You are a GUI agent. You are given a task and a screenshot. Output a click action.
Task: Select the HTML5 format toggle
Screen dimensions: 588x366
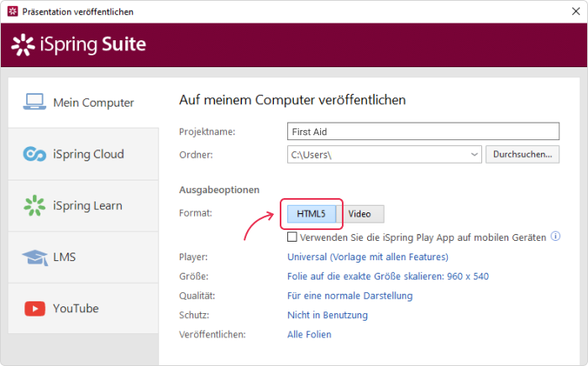[312, 214]
